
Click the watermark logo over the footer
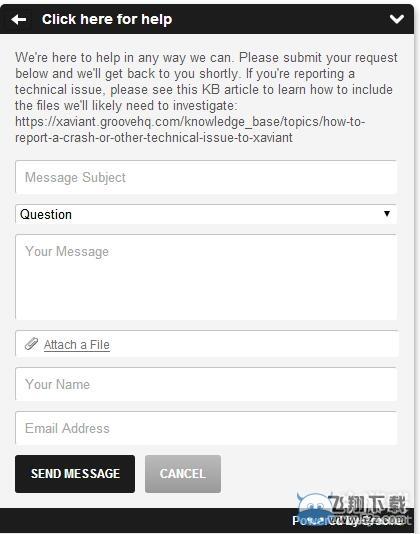click(x=352, y=507)
